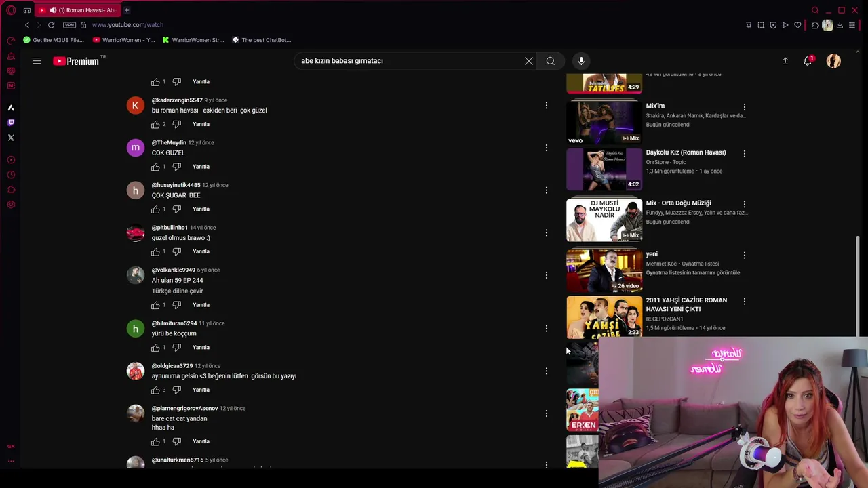Open options menu for TheMuydin comment
This screenshot has width=868, height=488.
click(x=547, y=148)
